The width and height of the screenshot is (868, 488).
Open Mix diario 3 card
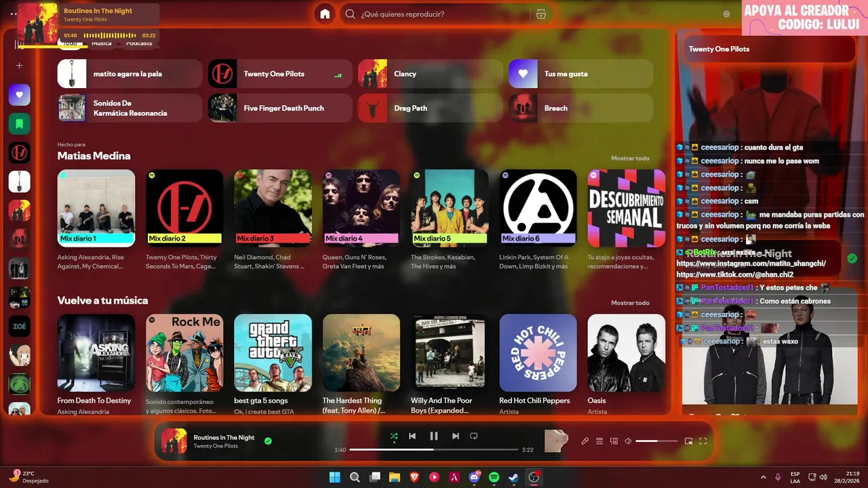(x=273, y=218)
